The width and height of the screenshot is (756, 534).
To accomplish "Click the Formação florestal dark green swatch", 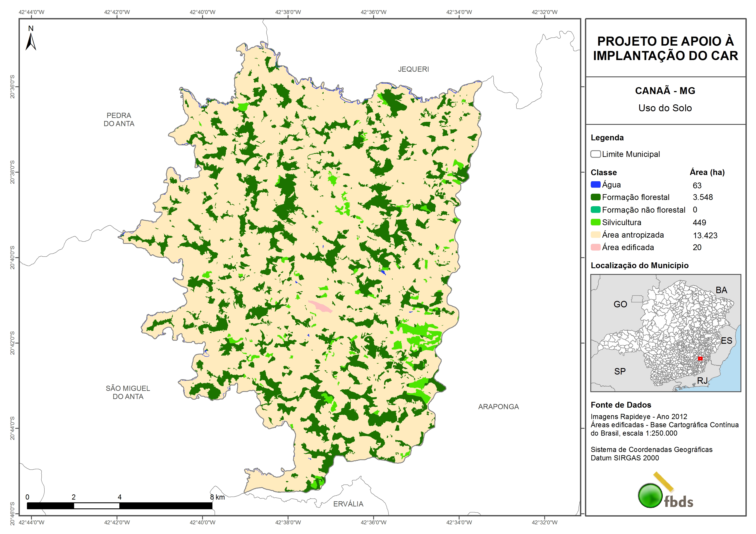I will click(x=595, y=197).
